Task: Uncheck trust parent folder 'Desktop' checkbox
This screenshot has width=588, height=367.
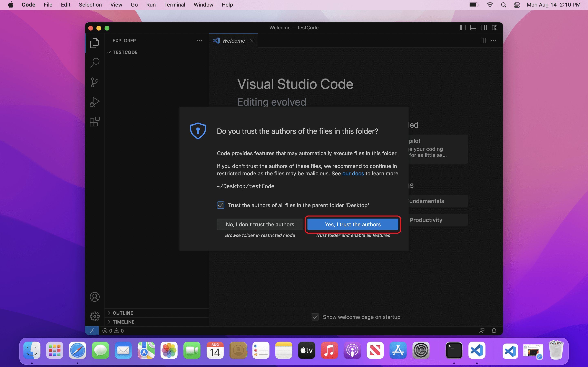Action: coord(221,205)
